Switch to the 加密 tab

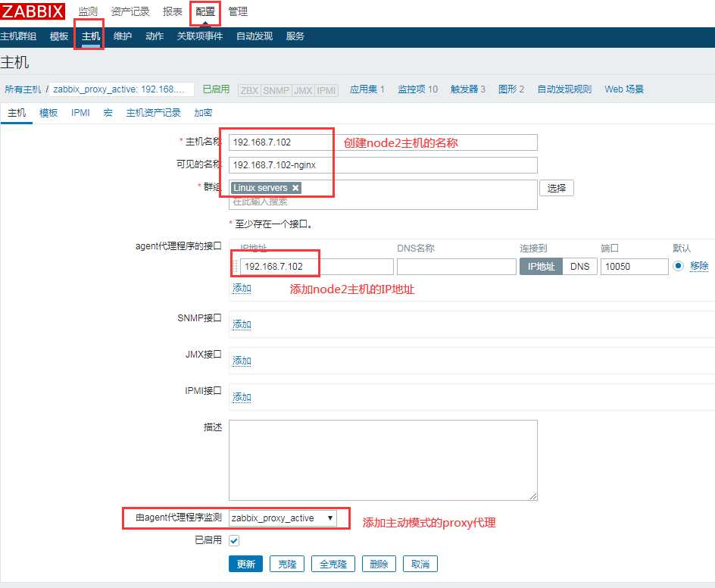coord(203,113)
